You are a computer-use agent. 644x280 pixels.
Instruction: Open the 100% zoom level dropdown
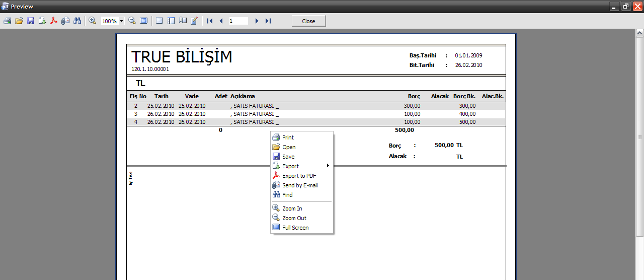(x=122, y=21)
